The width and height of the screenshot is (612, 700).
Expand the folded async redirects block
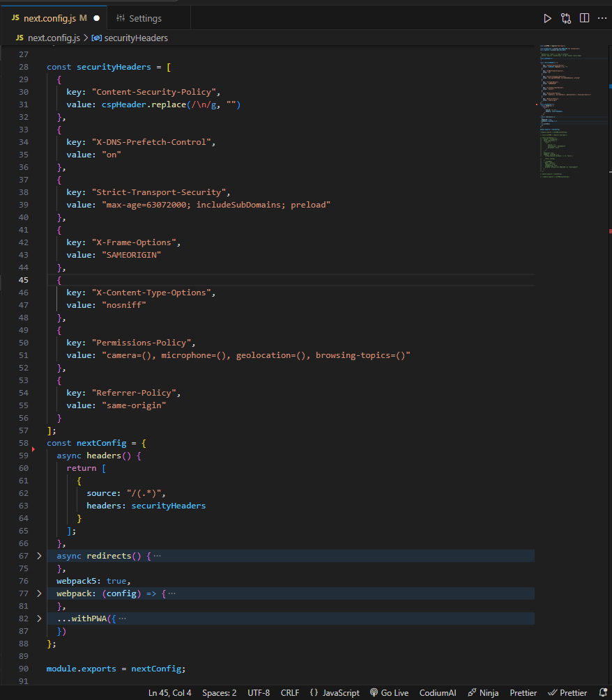39,556
